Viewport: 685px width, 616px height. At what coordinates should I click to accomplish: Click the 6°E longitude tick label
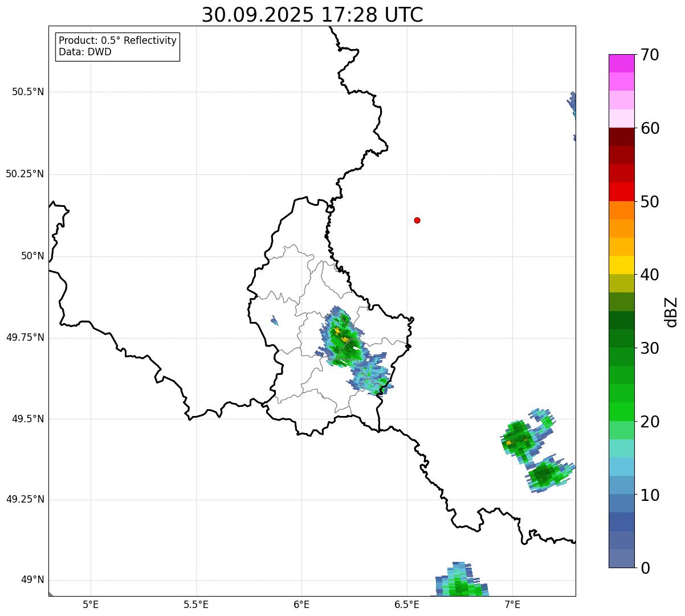pos(301,604)
